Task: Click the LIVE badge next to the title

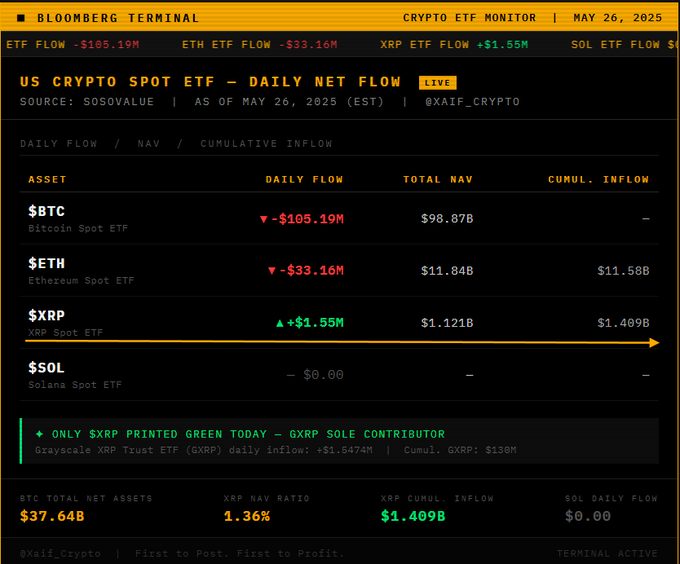Action: tap(438, 83)
